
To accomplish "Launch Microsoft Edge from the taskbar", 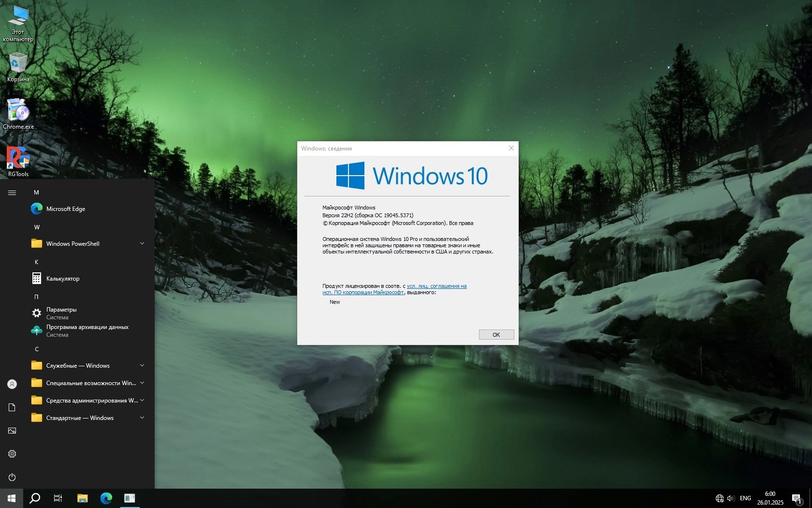I will coord(106,498).
